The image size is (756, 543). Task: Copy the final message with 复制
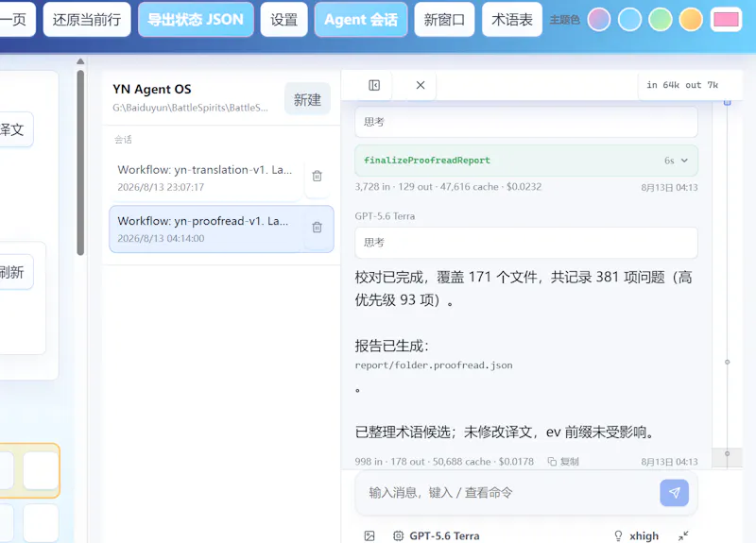click(563, 462)
